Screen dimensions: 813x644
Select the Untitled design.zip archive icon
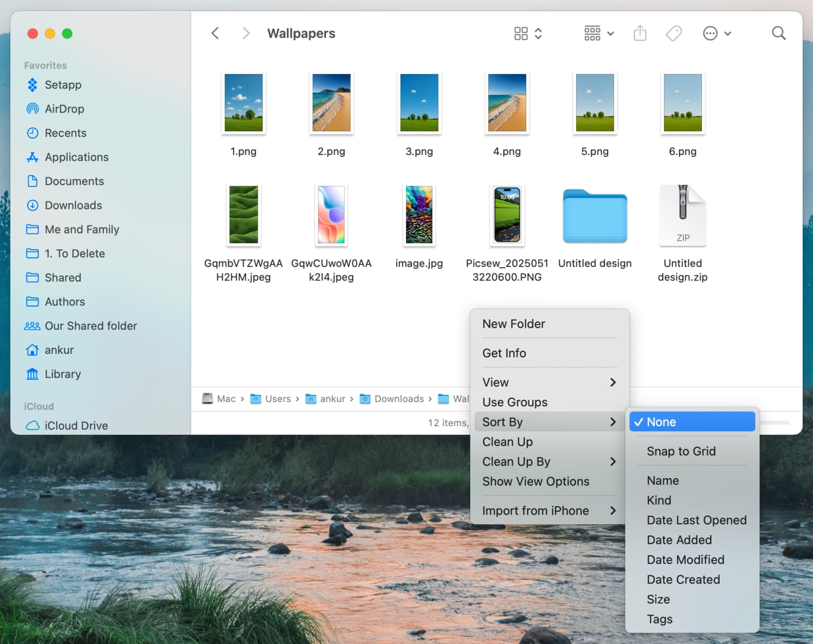click(682, 215)
